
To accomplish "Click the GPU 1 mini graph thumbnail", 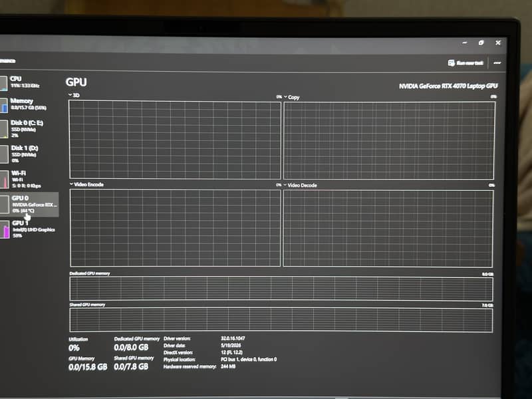I will point(5,229).
